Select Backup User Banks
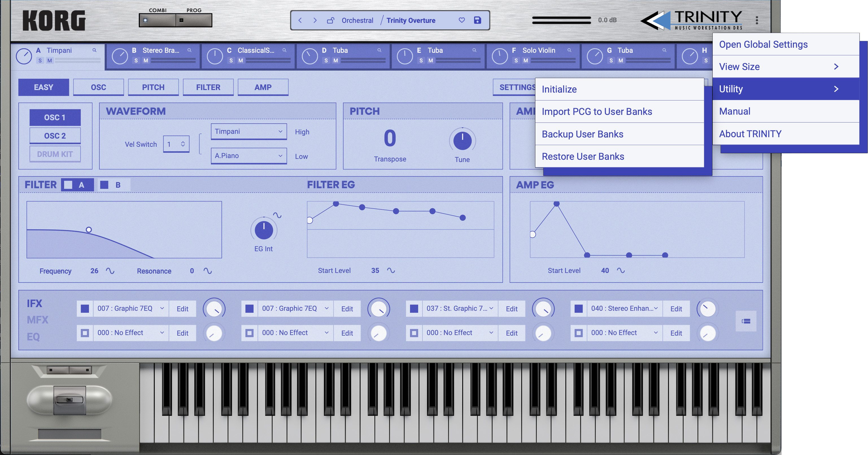Image resolution: width=868 pixels, height=455 pixels. [x=619, y=134]
